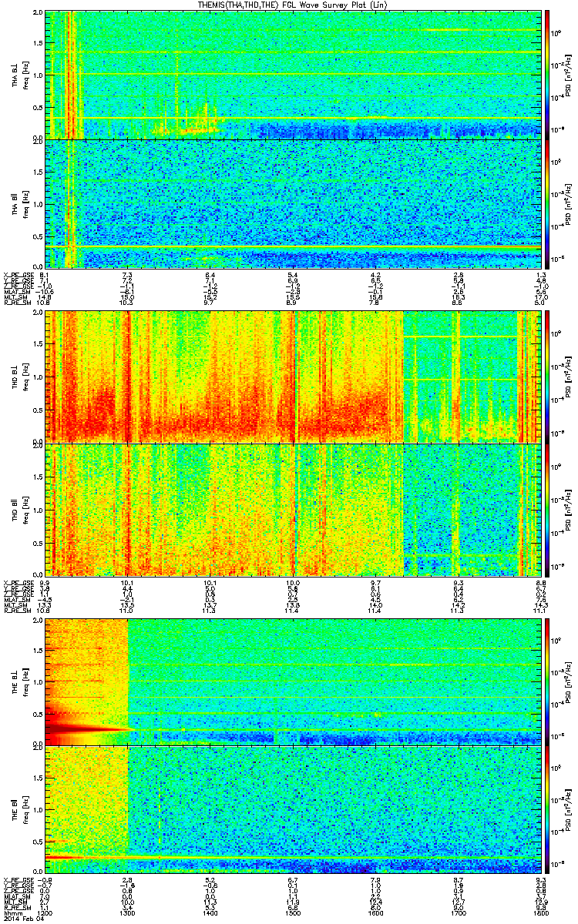578x924 pixels.
Task: Click the "hhmm" time axis label
Action: 13,913
